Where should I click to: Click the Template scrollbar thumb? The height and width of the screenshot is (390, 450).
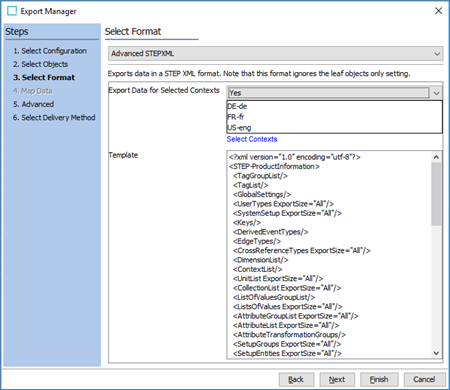tap(436, 194)
